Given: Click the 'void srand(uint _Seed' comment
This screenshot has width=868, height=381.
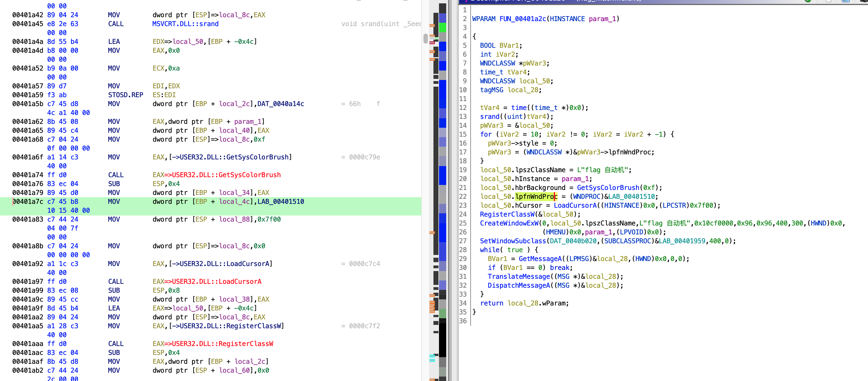Looking at the screenshot, I should [x=381, y=24].
